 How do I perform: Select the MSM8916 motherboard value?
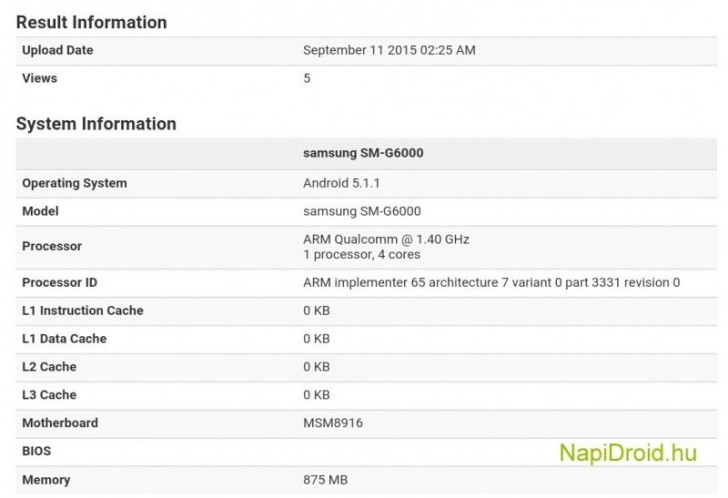point(333,423)
